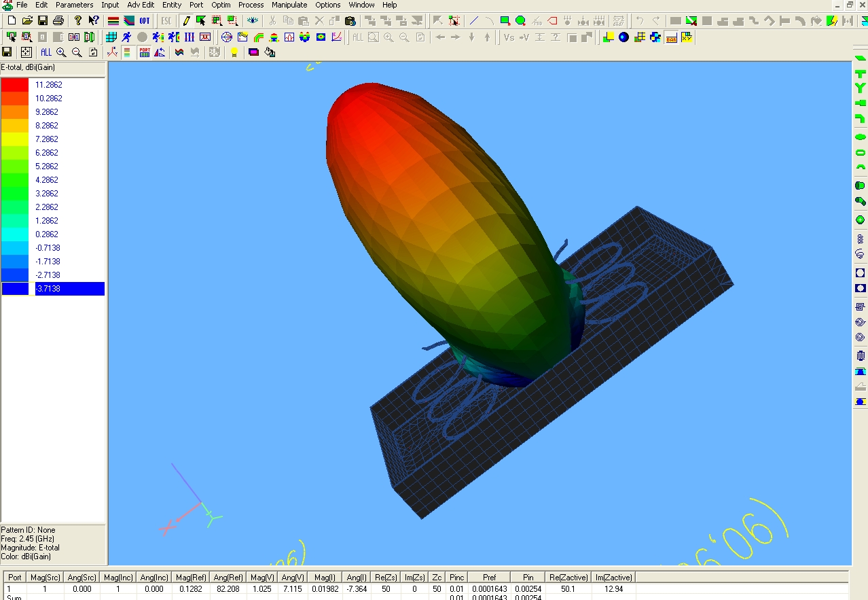This screenshot has height=600, width=868.
Task: Select the highlighted -3.7138 legend entry
Action: pos(69,289)
